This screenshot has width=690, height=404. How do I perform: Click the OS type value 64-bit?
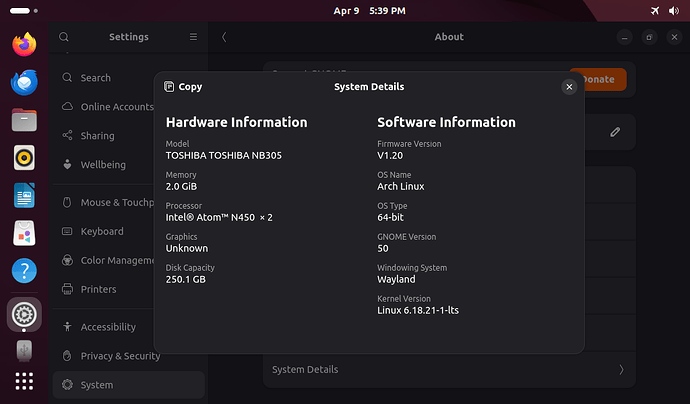pos(390,217)
